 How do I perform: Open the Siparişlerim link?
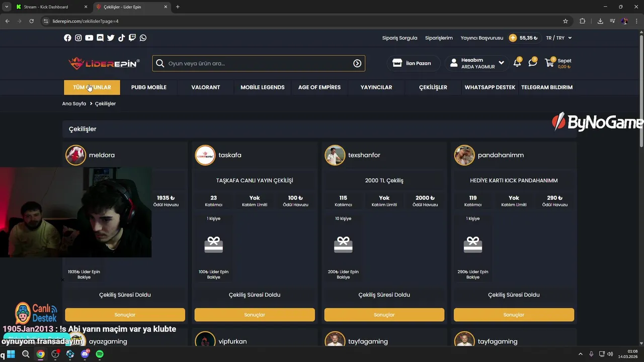(439, 38)
